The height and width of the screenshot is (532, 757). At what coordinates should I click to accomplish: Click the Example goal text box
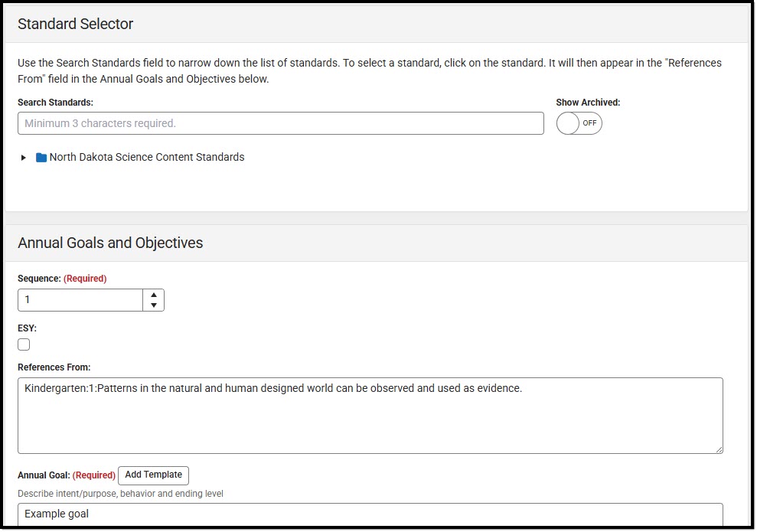(x=370, y=514)
